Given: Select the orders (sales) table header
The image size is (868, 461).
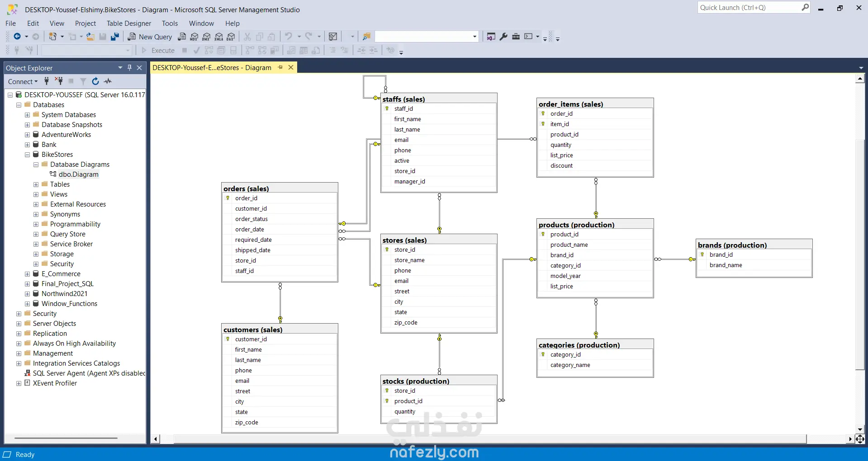Looking at the screenshot, I should click(280, 188).
